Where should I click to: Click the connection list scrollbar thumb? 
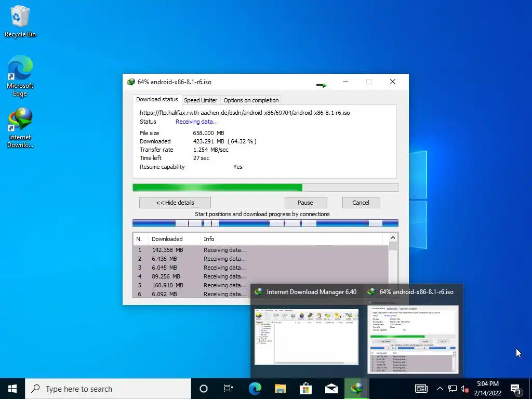[x=393, y=246]
